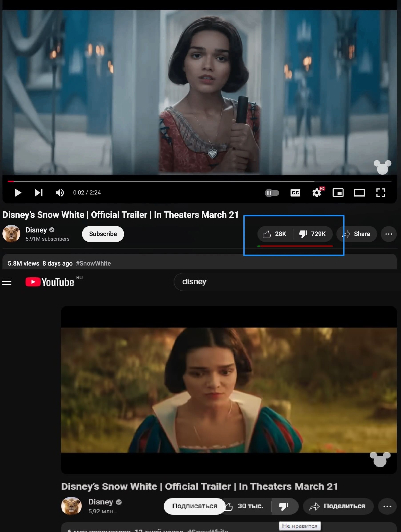The height and width of the screenshot is (532, 401).
Task: Click the lower video title text
Action: click(x=199, y=486)
